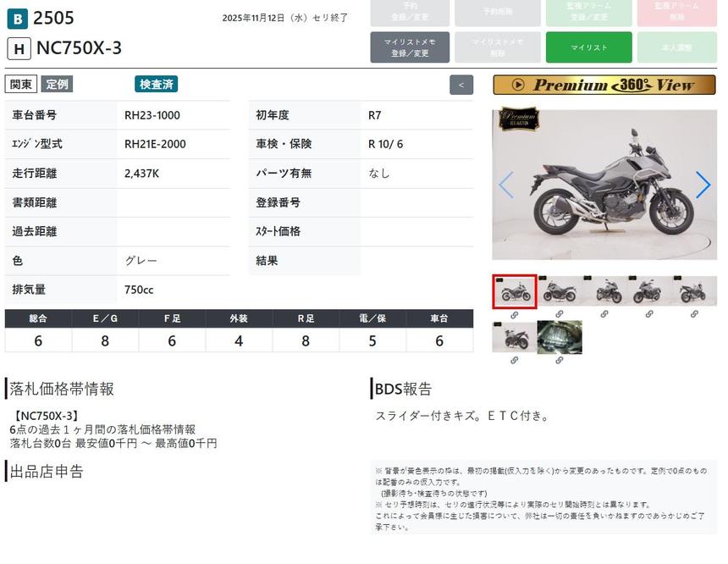This screenshot has width=728, height=564.
Task: Click the next image arrow
Action: click(x=703, y=185)
